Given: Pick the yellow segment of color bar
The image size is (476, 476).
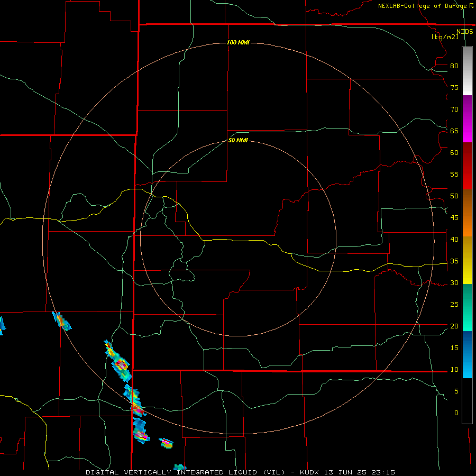Looking at the screenshot, I should click(x=467, y=260).
